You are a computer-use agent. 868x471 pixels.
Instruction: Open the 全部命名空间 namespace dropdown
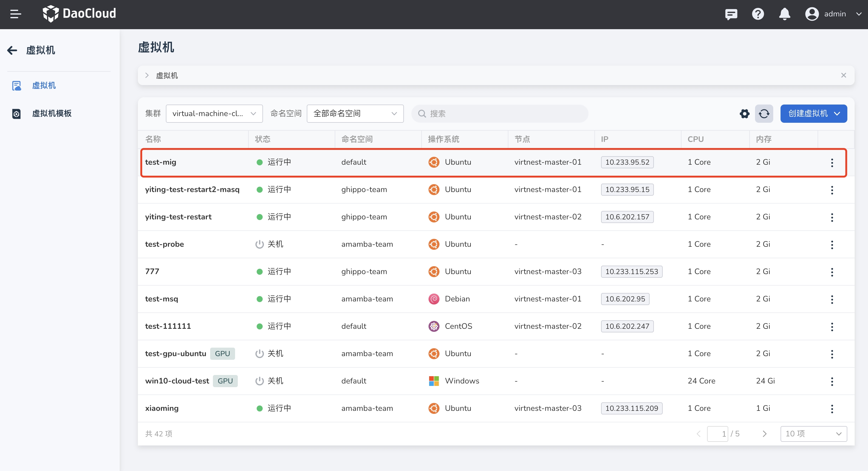pos(355,114)
